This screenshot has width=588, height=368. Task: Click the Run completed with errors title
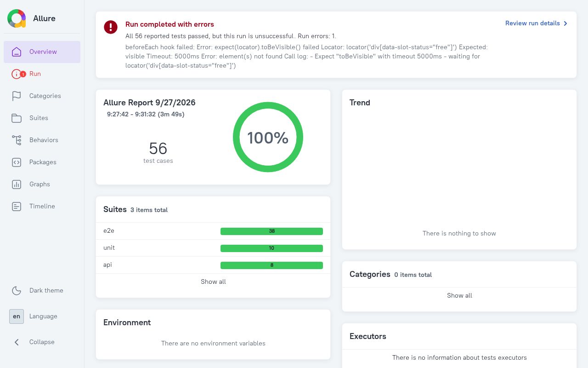tap(170, 24)
